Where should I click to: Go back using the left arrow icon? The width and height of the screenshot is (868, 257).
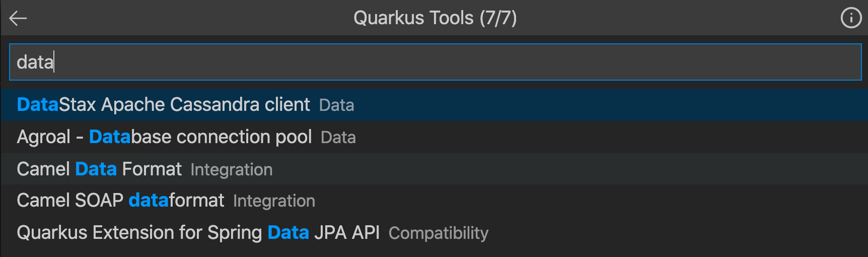(x=18, y=19)
